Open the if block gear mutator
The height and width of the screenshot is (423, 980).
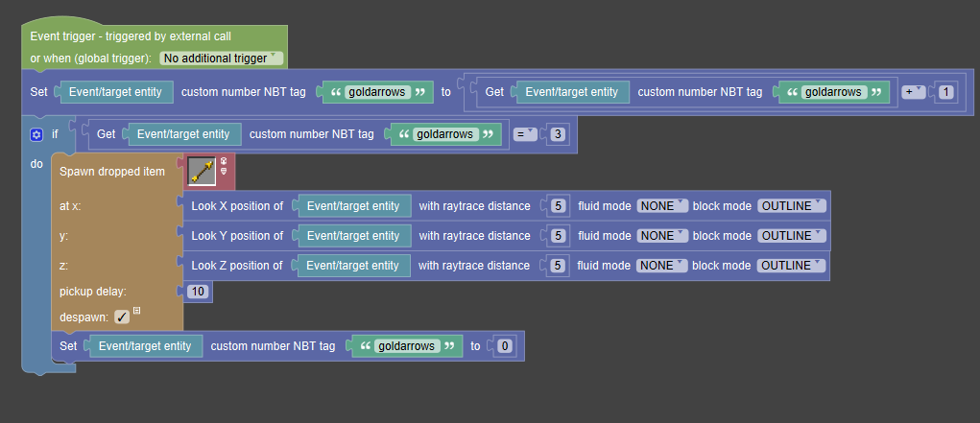(36, 134)
